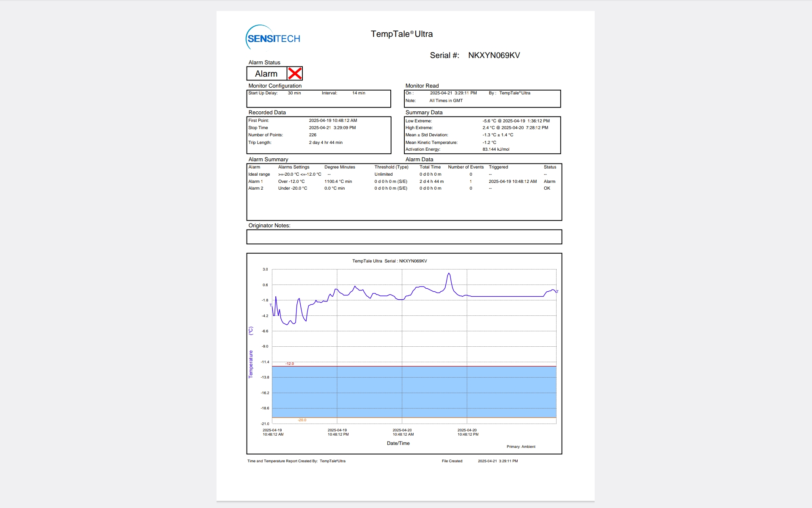Click File Created timestamp in footer
This screenshot has width=812, height=508.
498,461
